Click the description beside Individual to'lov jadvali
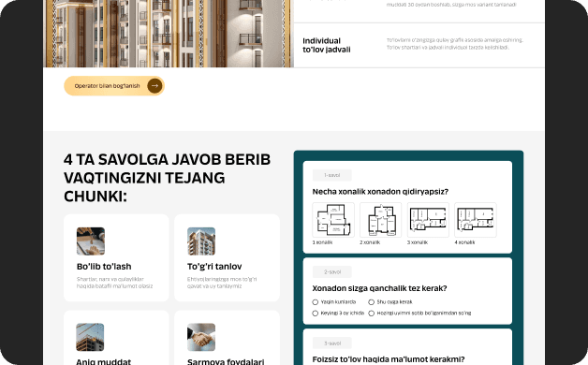 pyautogui.click(x=455, y=44)
